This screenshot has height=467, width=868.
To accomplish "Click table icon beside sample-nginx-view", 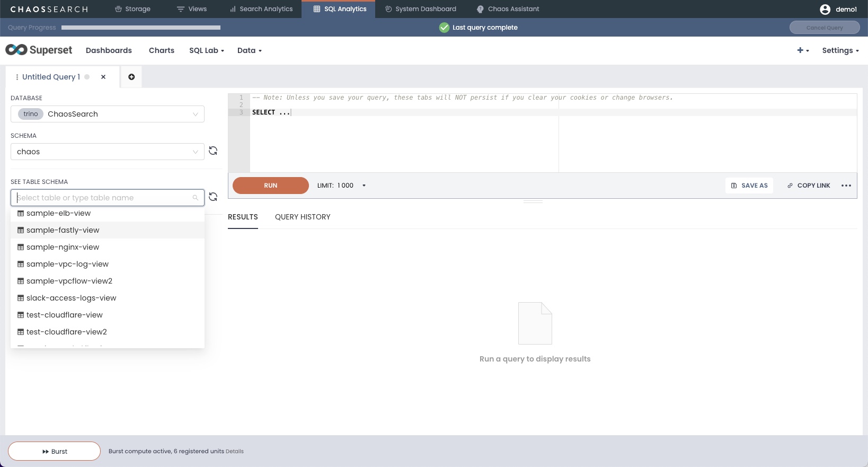I will 21,247.
